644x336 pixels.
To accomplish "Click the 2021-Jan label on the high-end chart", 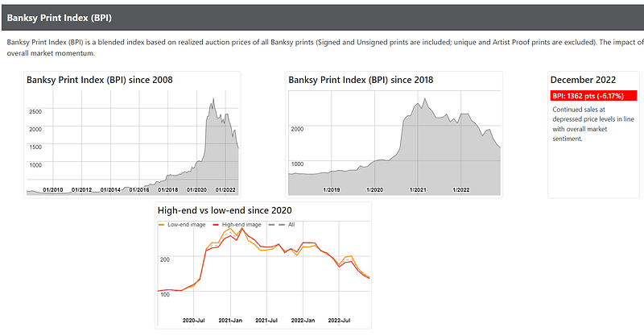I will pyautogui.click(x=230, y=321).
